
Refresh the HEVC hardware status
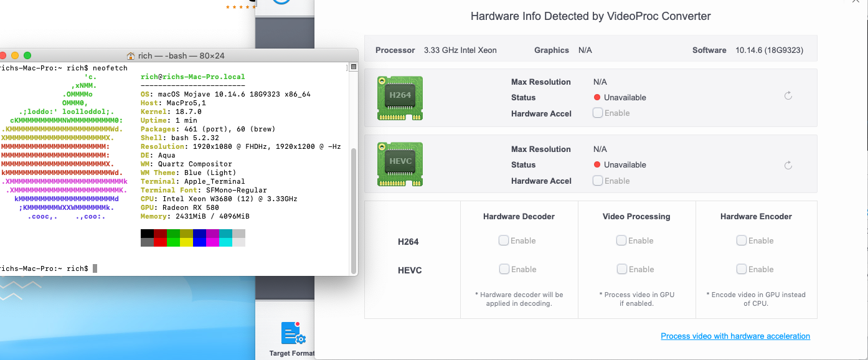pos(788,165)
